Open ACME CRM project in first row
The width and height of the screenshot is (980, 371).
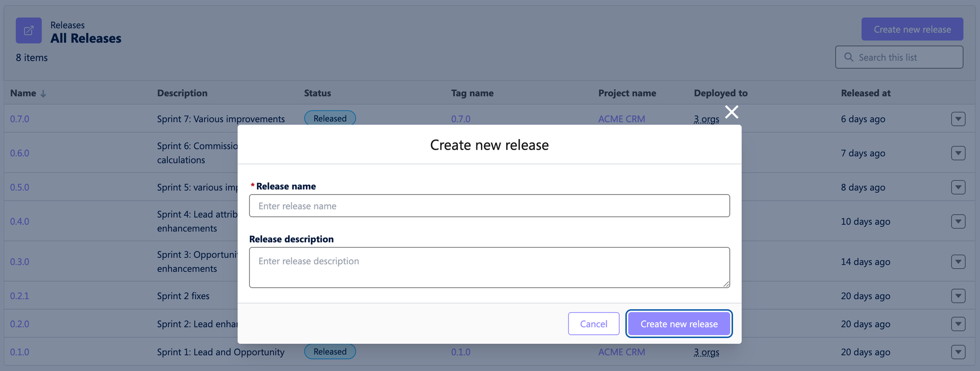coord(621,119)
